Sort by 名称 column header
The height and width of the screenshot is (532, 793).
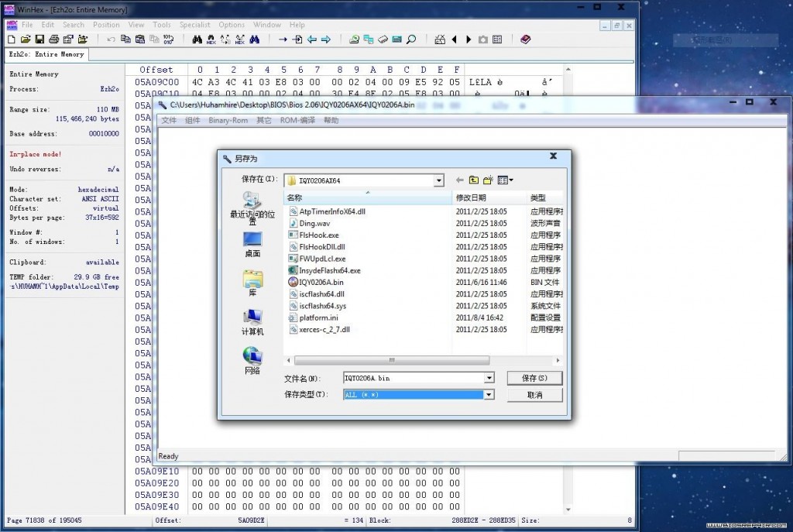click(368, 197)
